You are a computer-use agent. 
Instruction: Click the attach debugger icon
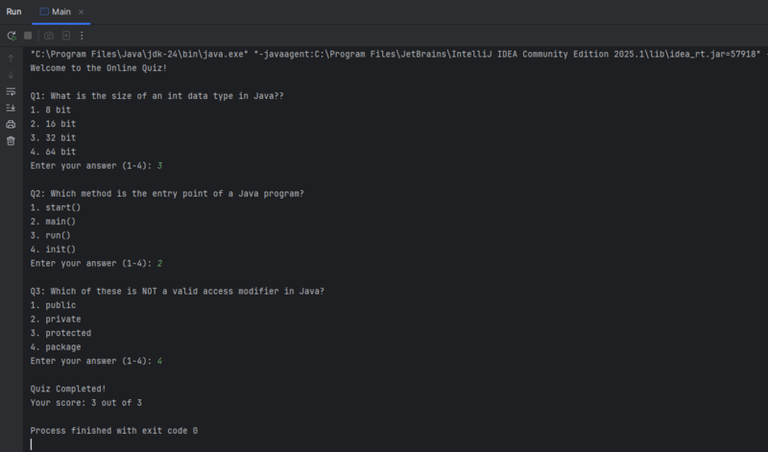(65, 36)
